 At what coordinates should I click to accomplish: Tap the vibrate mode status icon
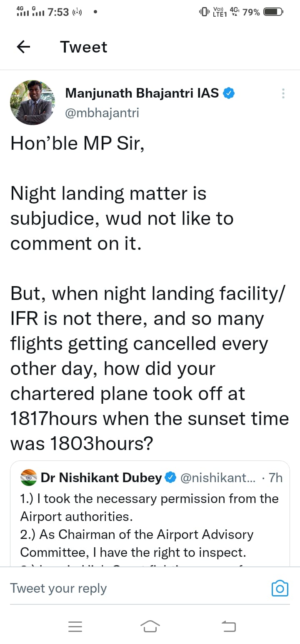pyautogui.click(x=204, y=12)
